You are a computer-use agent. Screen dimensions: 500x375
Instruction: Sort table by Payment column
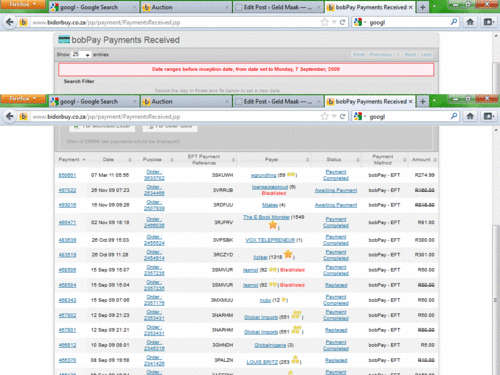click(x=72, y=160)
